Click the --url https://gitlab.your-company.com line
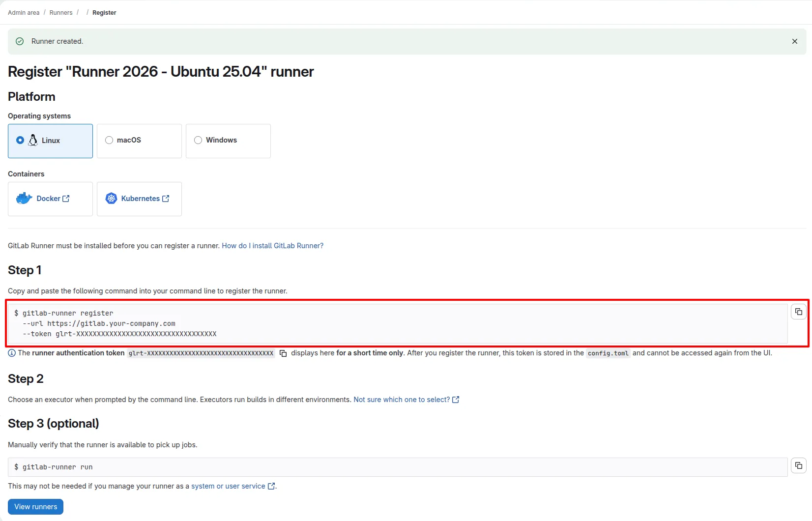Viewport: 812px width, 521px height. (99, 323)
